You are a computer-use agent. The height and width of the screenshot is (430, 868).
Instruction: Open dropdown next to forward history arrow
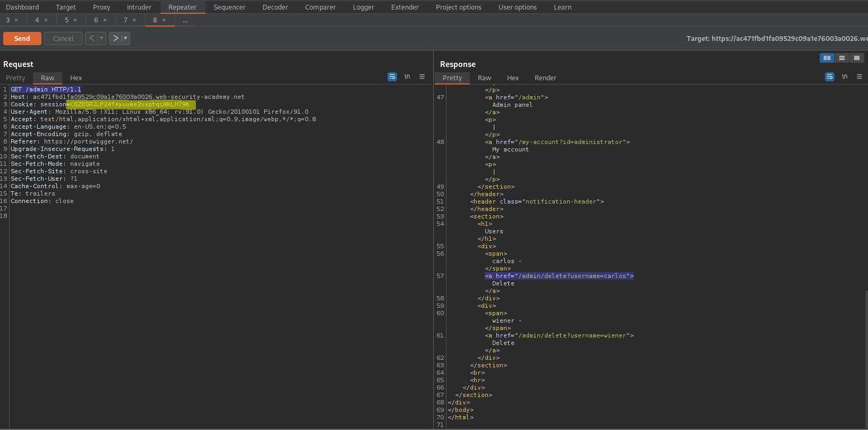point(125,38)
